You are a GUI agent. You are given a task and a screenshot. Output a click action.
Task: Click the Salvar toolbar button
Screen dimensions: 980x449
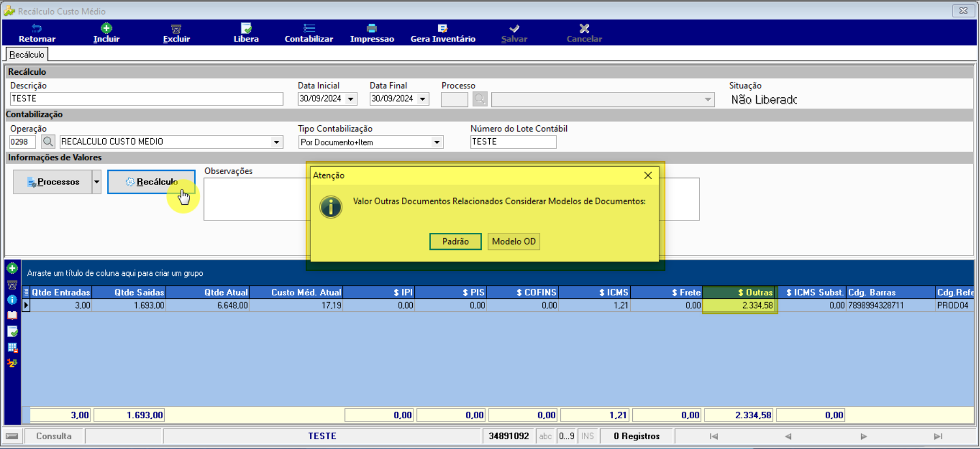[x=514, y=33]
